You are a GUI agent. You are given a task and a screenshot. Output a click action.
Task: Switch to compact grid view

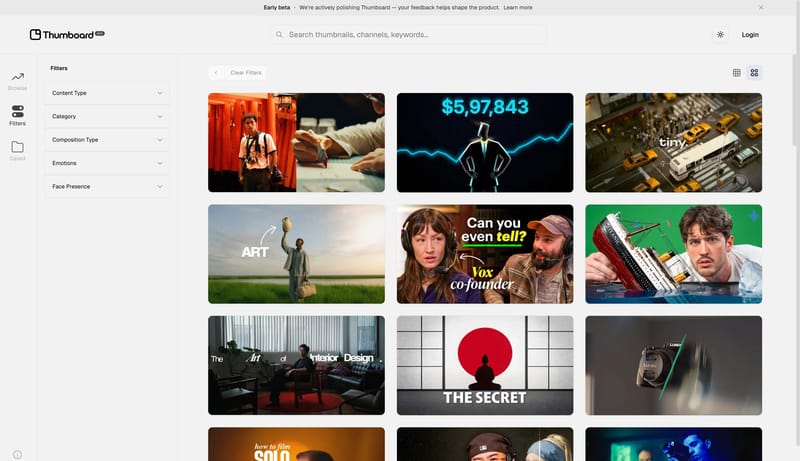[736, 73]
